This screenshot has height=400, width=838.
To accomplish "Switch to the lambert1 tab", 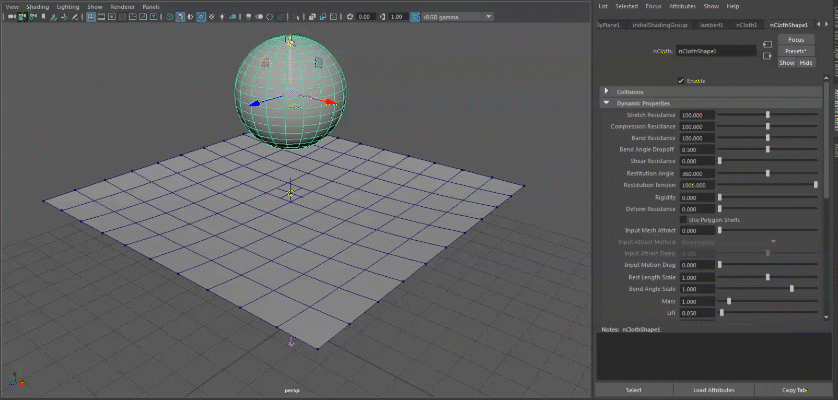I will point(711,25).
